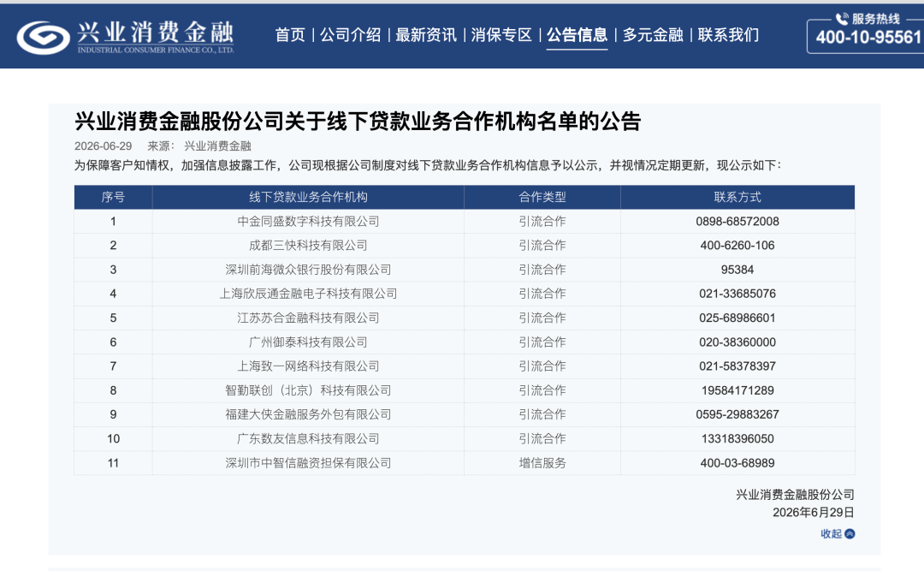Open 联系我们 in the top navigation
924x571 pixels.
tap(728, 35)
